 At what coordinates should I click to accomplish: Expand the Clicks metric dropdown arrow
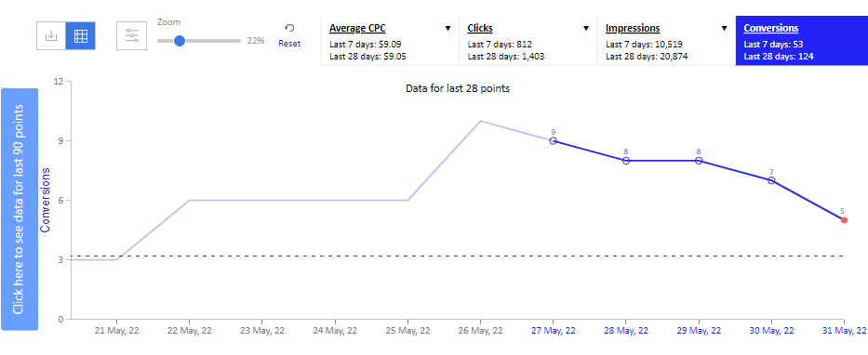click(586, 28)
